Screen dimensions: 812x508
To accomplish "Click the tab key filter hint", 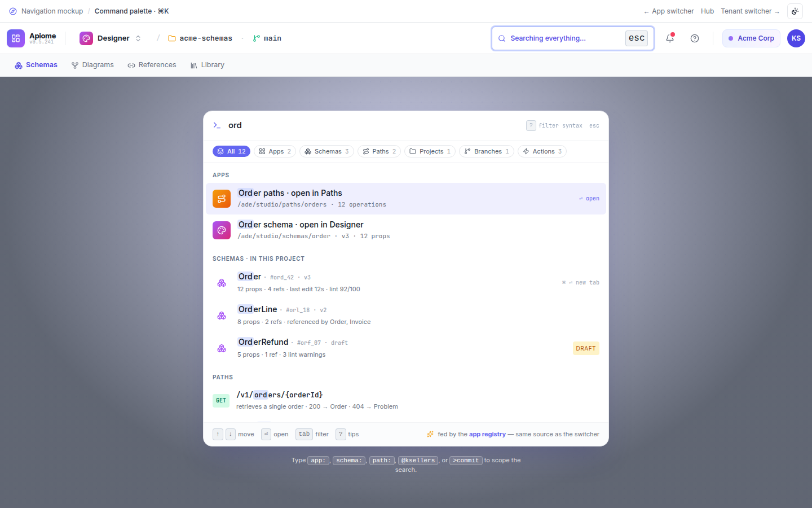I will [x=304, y=434].
